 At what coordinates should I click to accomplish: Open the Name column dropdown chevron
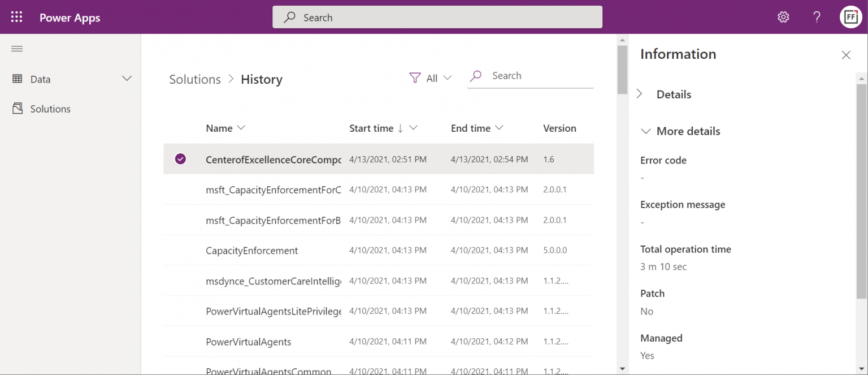point(241,128)
